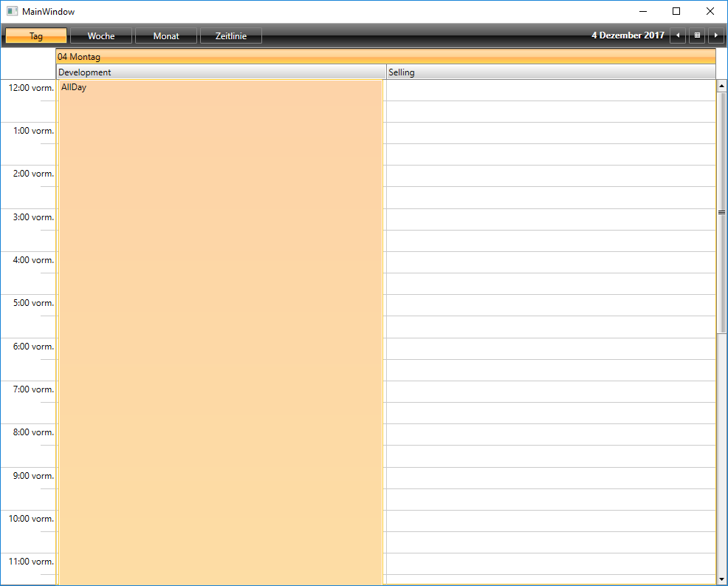Viewport: 728px width, 586px height.
Task: Click the 2:00 vorm. time label
Action: click(33, 174)
